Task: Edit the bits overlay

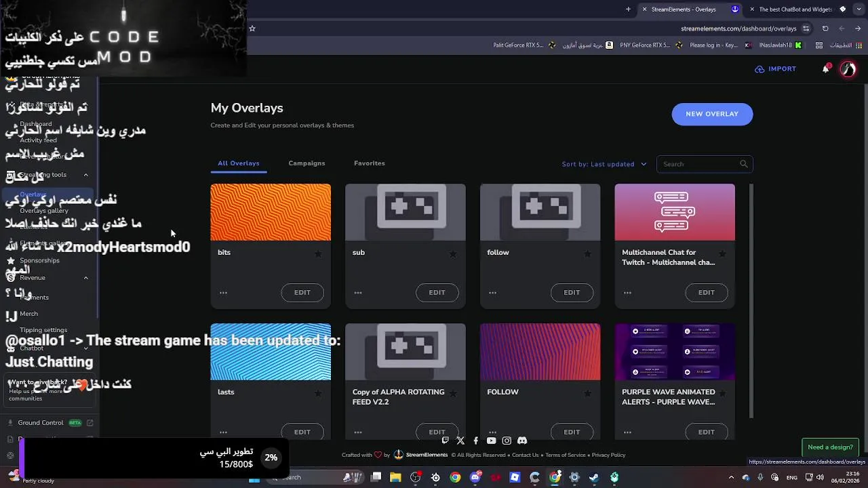Action: 302,293
